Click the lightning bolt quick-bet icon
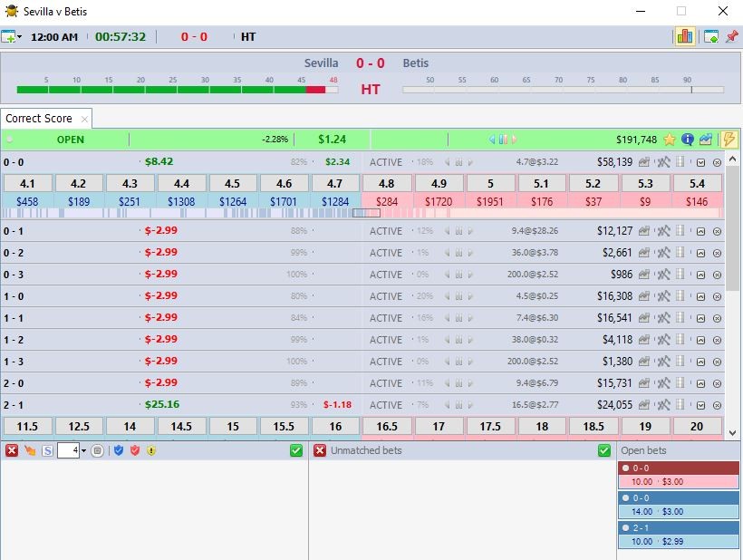The width and height of the screenshot is (743, 560). (729, 140)
